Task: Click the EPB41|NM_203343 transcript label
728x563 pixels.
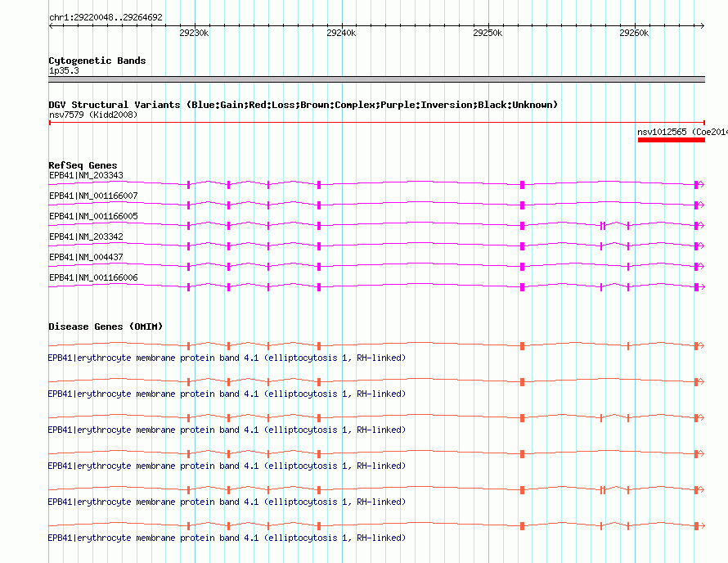Action: pos(87,176)
